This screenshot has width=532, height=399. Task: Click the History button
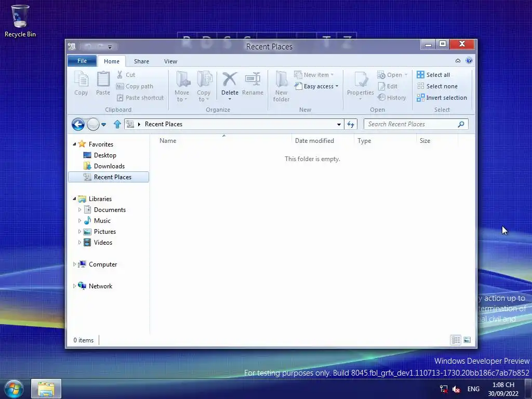[392, 98]
